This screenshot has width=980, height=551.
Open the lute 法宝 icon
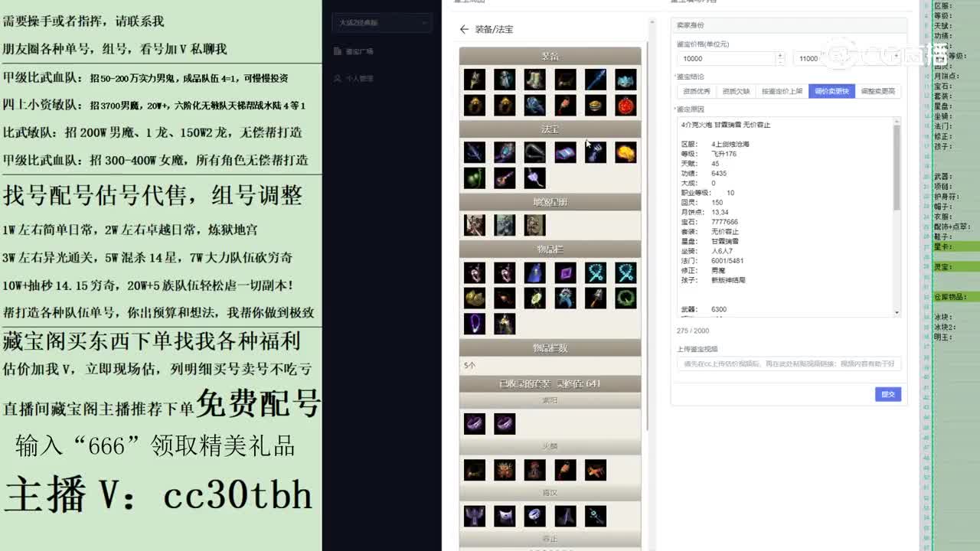coord(505,178)
